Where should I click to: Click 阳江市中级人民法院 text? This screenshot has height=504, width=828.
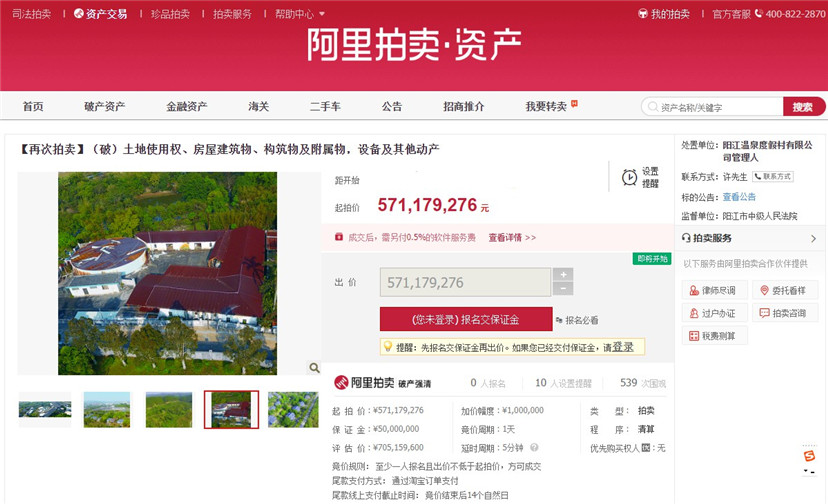760,216
